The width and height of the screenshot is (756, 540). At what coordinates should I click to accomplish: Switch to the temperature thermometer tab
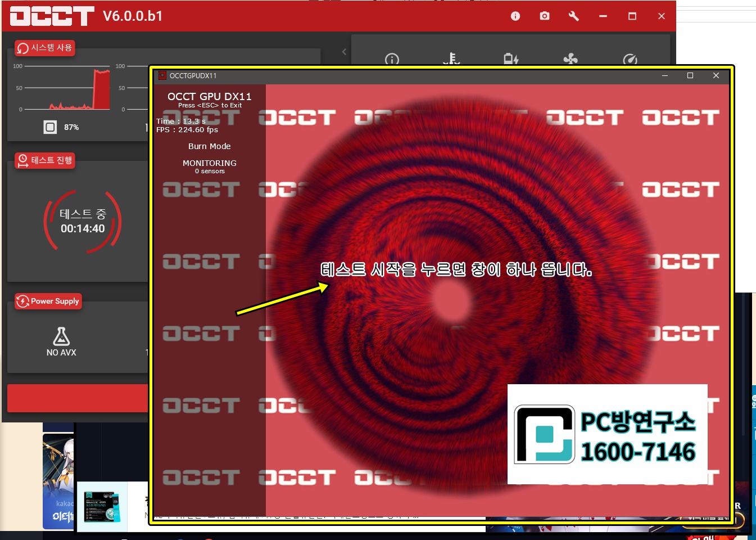[451, 59]
